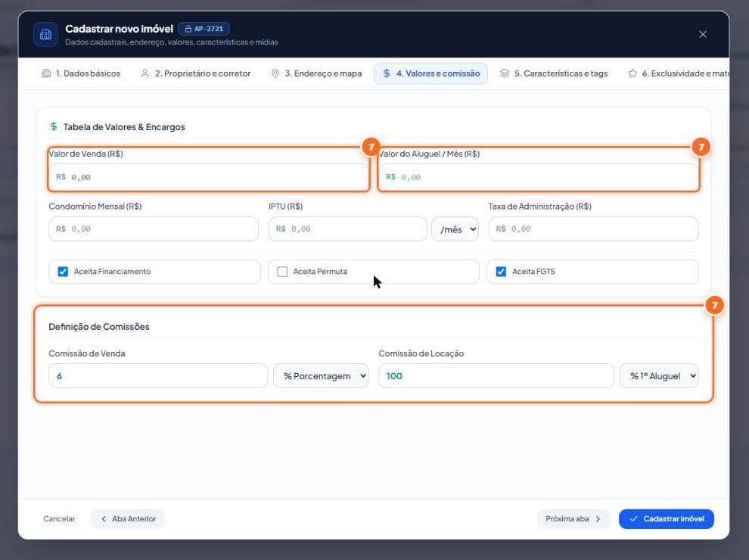Click the Comissão de Venda value field
This screenshot has width=749, height=560.
[x=158, y=376]
